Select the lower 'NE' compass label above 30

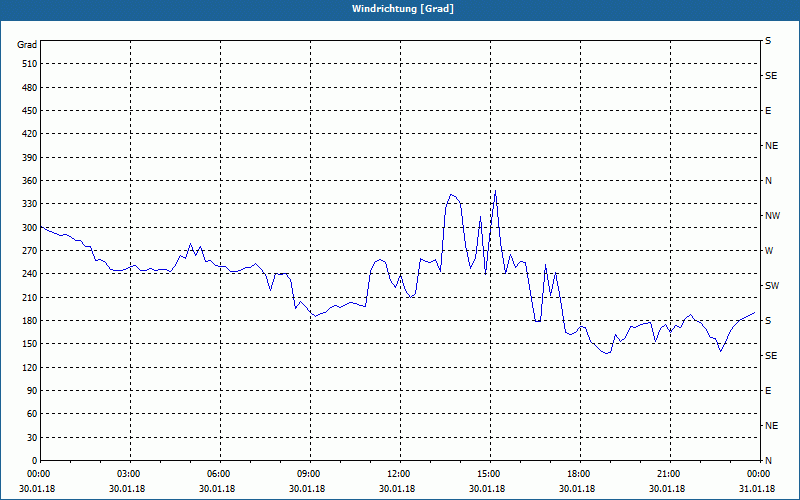coord(771,426)
